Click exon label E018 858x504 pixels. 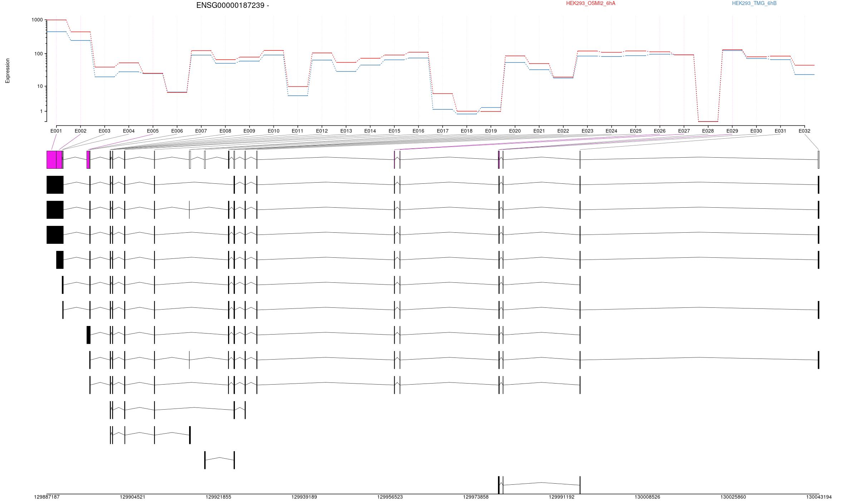tap(467, 131)
